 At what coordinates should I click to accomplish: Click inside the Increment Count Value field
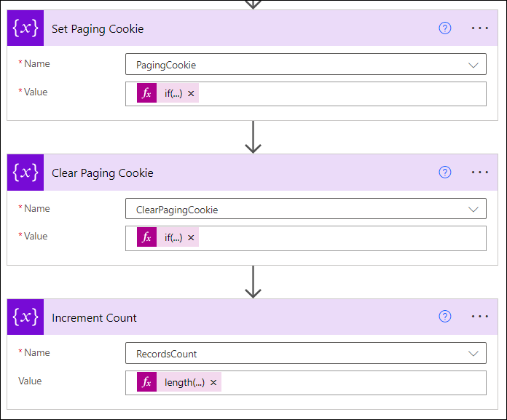pos(306,383)
